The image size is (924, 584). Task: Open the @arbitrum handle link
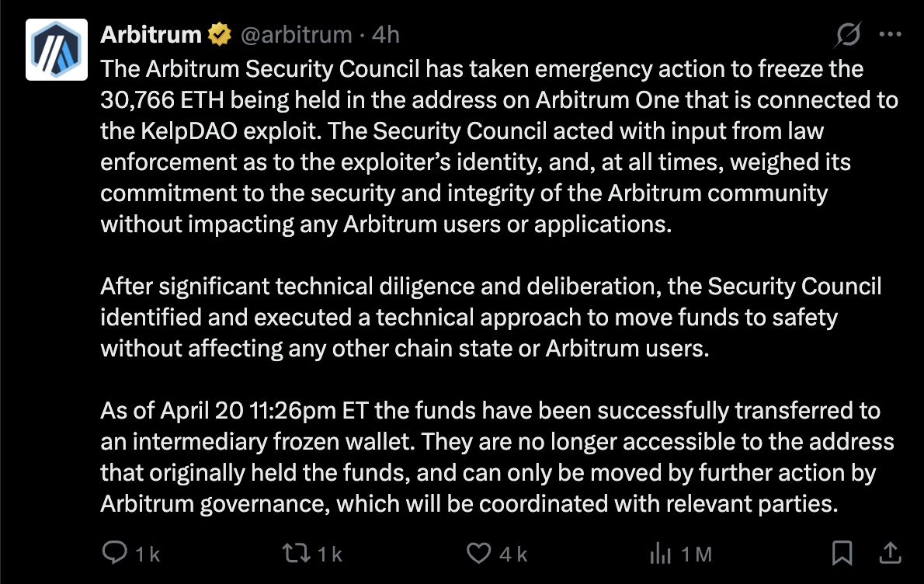tap(296, 34)
